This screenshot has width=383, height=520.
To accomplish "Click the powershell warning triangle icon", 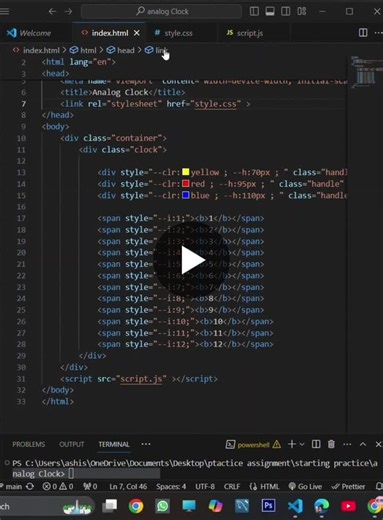I will (x=276, y=444).
